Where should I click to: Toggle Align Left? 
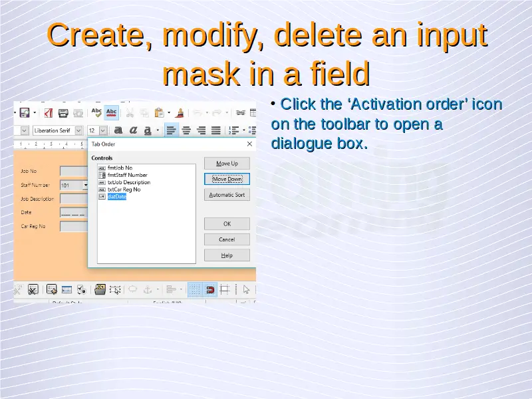(172, 130)
